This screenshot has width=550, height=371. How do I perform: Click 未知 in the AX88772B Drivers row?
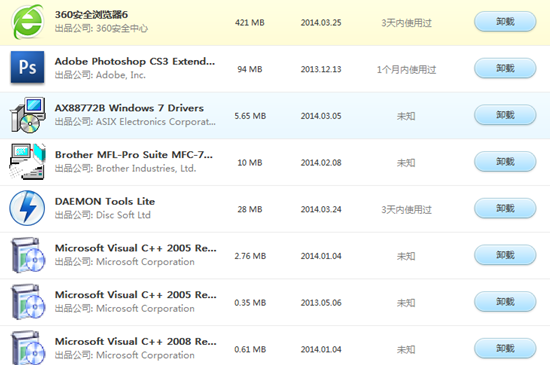(406, 116)
